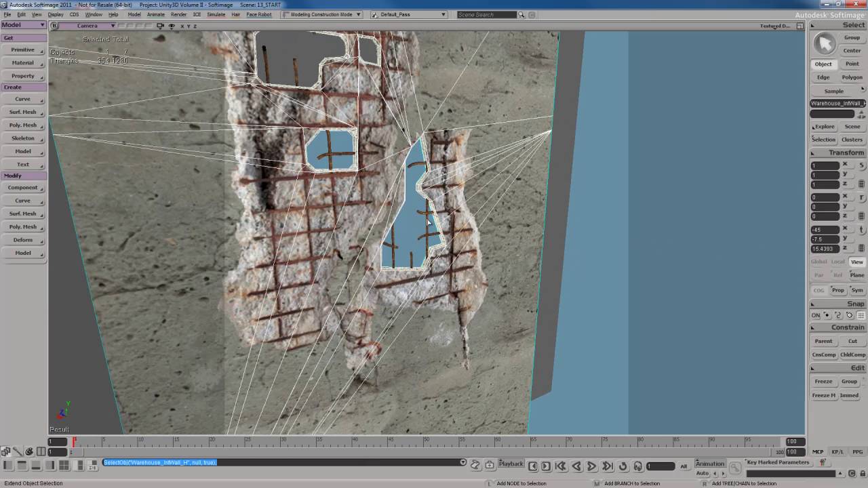Open the Face Robot menu
The height and width of the screenshot is (488, 868).
tap(259, 14)
